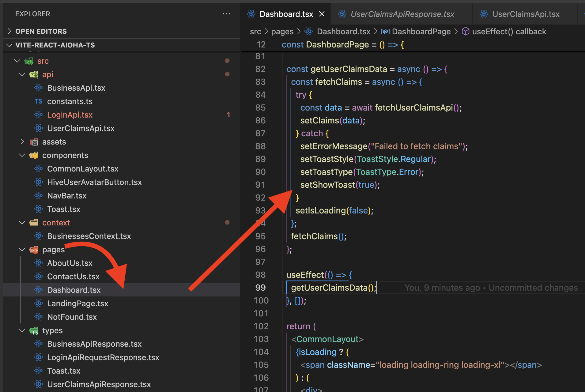The image size is (585, 392).
Task: Click the src breadcrumb segment
Action: [255, 32]
